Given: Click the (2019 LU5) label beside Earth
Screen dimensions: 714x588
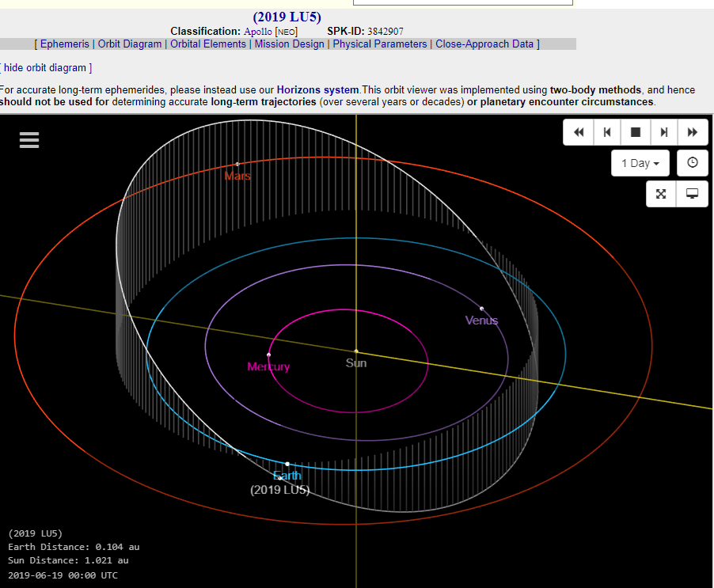Looking at the screenshot, I should (279, 490).
